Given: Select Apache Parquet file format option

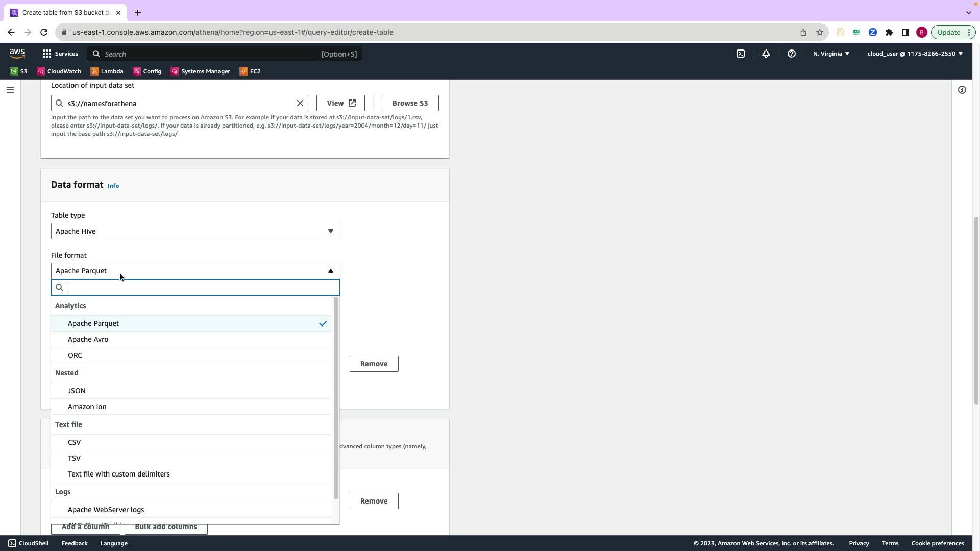Looking at the screenshot, I should (x=93, y=323).
